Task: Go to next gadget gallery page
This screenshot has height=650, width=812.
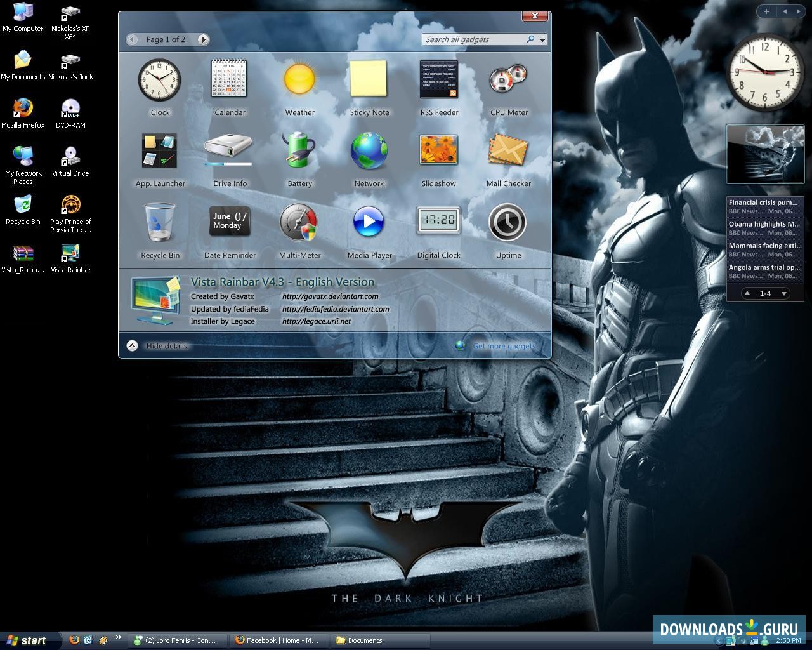Action: coord(203,39)
